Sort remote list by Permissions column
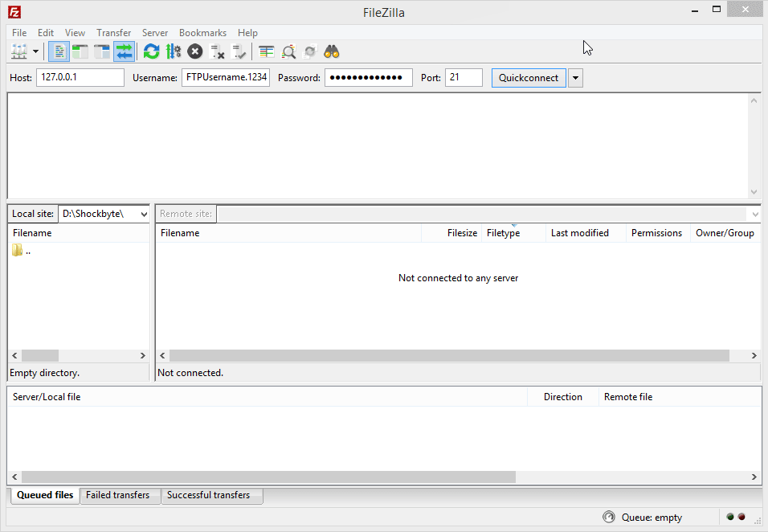The image size is (768, 532). click(x=658, y=233)
